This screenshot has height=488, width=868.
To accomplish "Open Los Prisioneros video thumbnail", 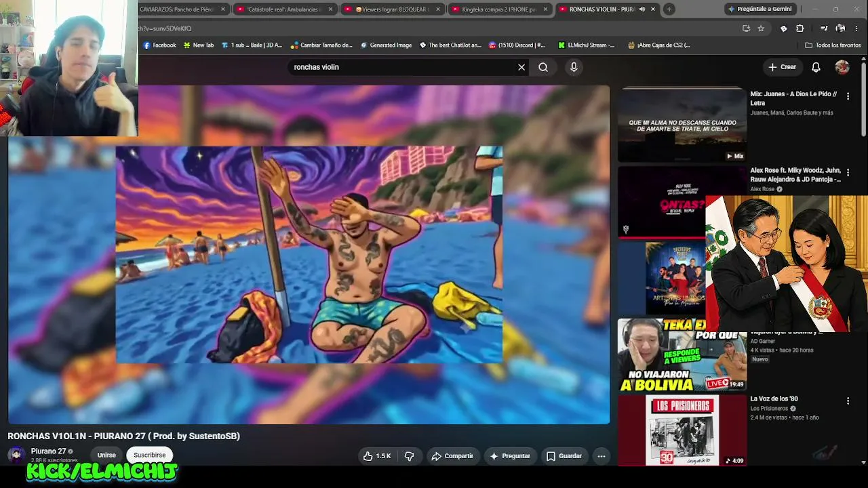I will click(682, 430).
